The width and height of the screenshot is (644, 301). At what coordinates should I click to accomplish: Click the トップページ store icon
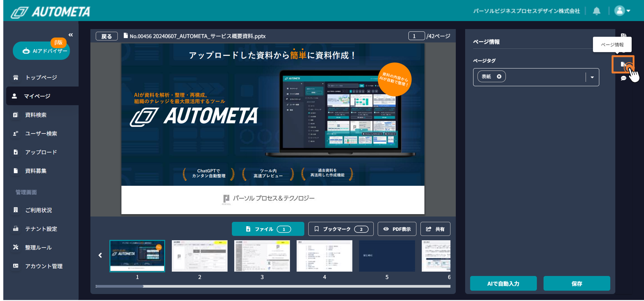click(x=16, y=78)
